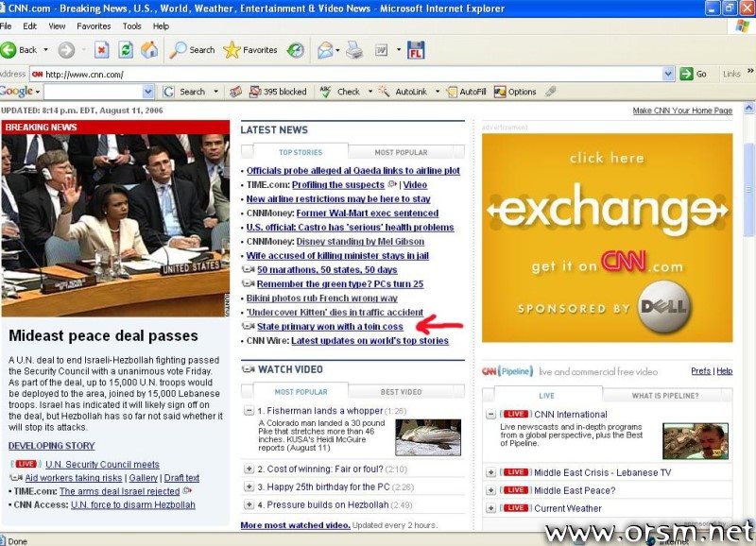This screenshot has height=546, width=756.
Task: Open the File menu
Action: (6, 26)
